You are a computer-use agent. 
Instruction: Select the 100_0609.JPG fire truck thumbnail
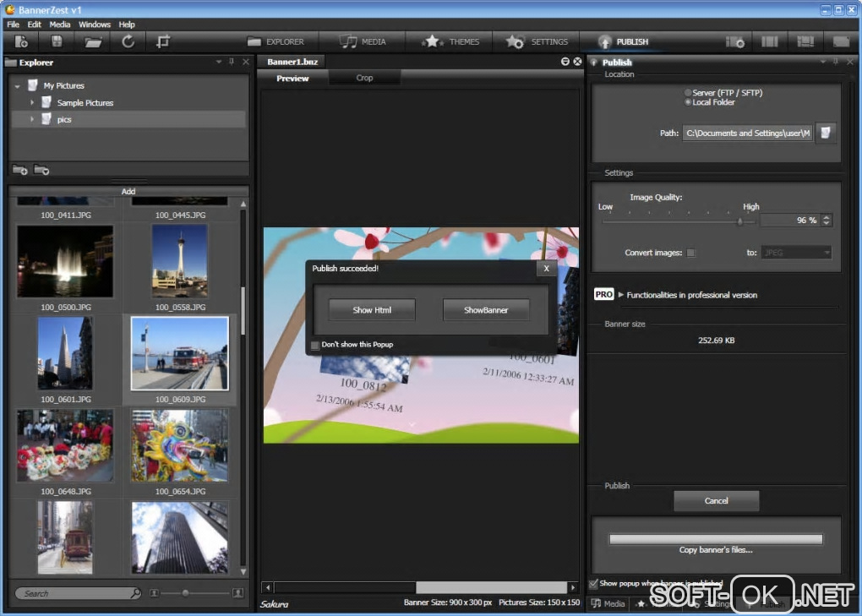pos(180,353)
